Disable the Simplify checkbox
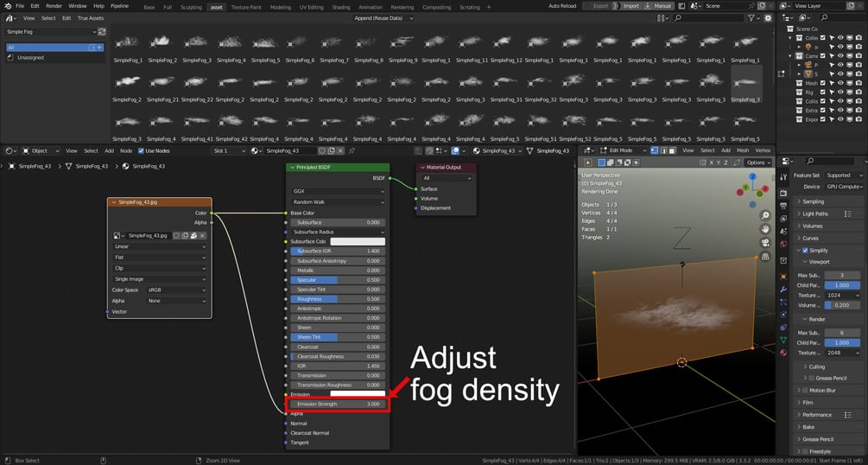 point(805,251)
